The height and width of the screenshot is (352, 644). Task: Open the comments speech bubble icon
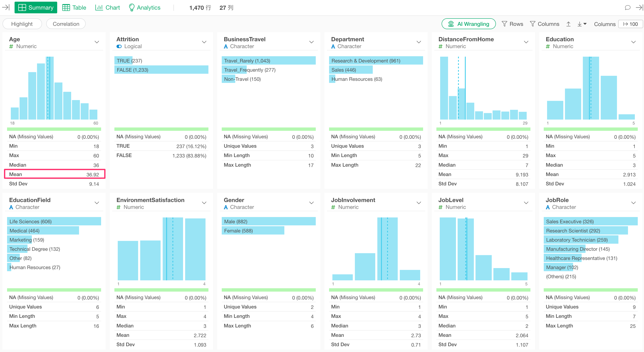(x=628, y=7)
